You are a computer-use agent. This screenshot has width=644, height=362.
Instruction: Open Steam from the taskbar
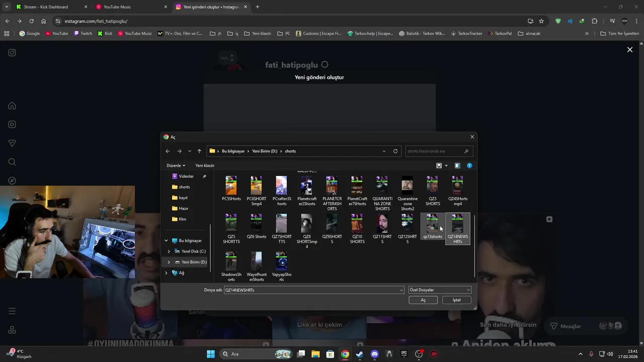tap(360, 354)
